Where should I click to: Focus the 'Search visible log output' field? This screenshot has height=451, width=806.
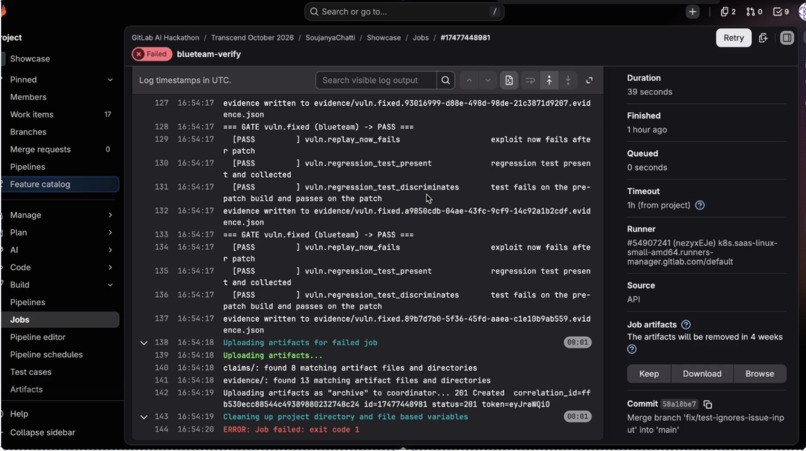coord(376,80)
